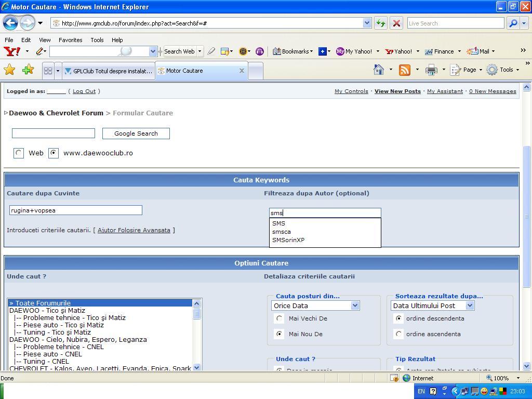Image resolution: width=532 pixels, height=399 pixels.
Task: Click the Add to Favorites icon
Action: tap(28, 70)
